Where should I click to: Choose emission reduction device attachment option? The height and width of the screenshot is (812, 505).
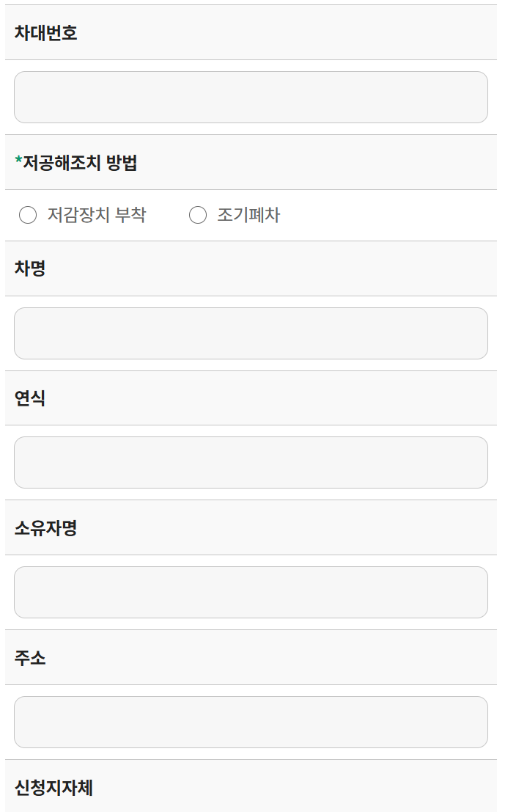point(27,215)
